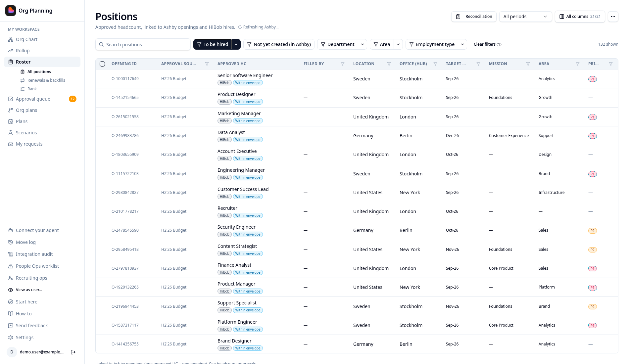
Task: Click the more options ellipsis button
Action: tap(613, 17)
